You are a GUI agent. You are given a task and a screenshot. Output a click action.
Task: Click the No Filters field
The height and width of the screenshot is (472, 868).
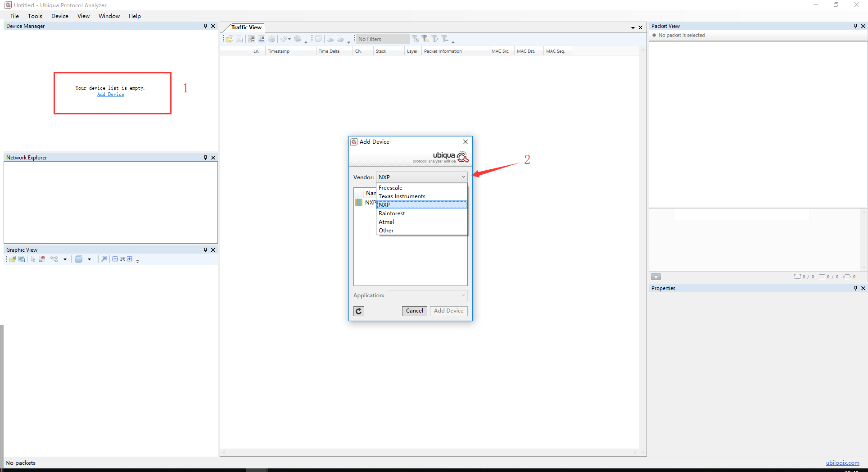pyautogui.click(x=382, y=39)
